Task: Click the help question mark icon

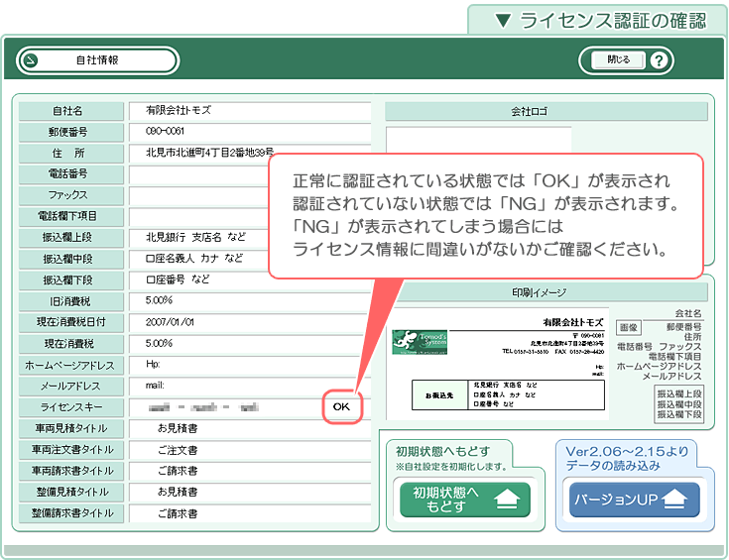Action: (x=659, y=60)
